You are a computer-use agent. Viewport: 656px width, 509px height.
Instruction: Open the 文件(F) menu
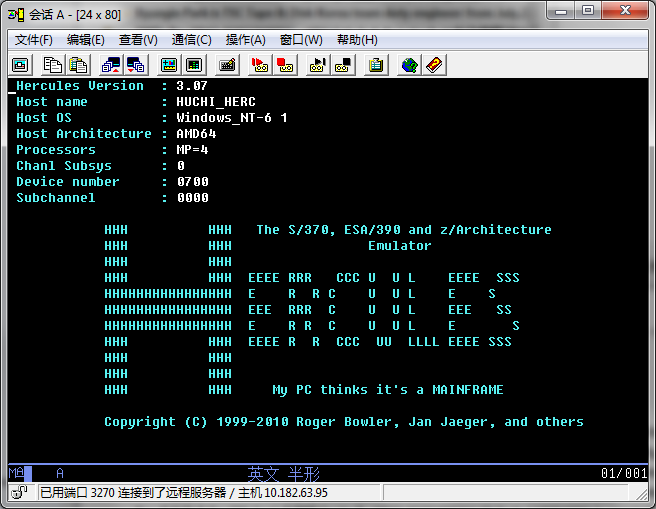click(x=34, y=40)
